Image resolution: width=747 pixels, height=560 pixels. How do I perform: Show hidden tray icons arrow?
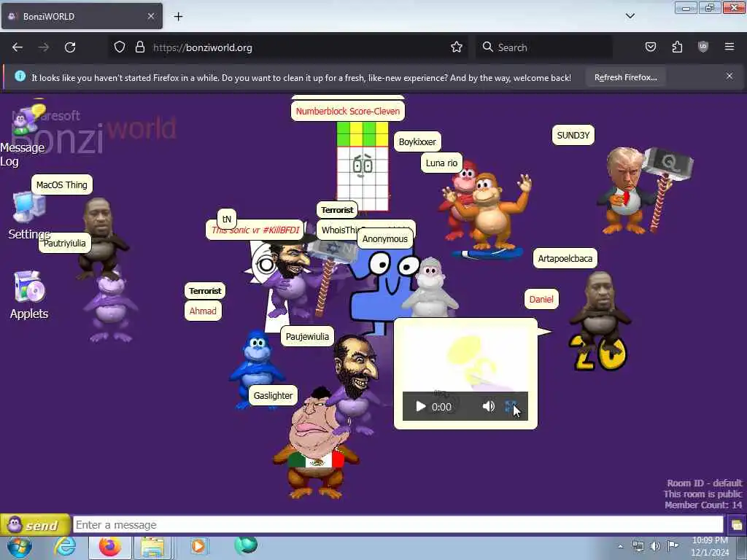click(620, 547)
